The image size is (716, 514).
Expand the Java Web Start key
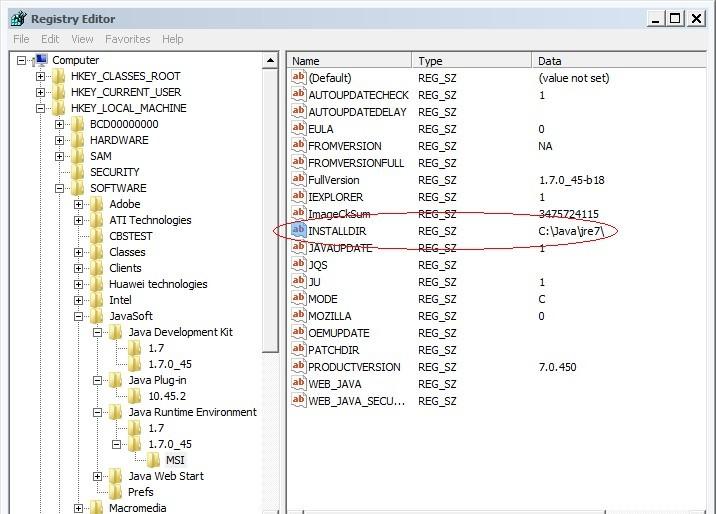pos(97,476)
